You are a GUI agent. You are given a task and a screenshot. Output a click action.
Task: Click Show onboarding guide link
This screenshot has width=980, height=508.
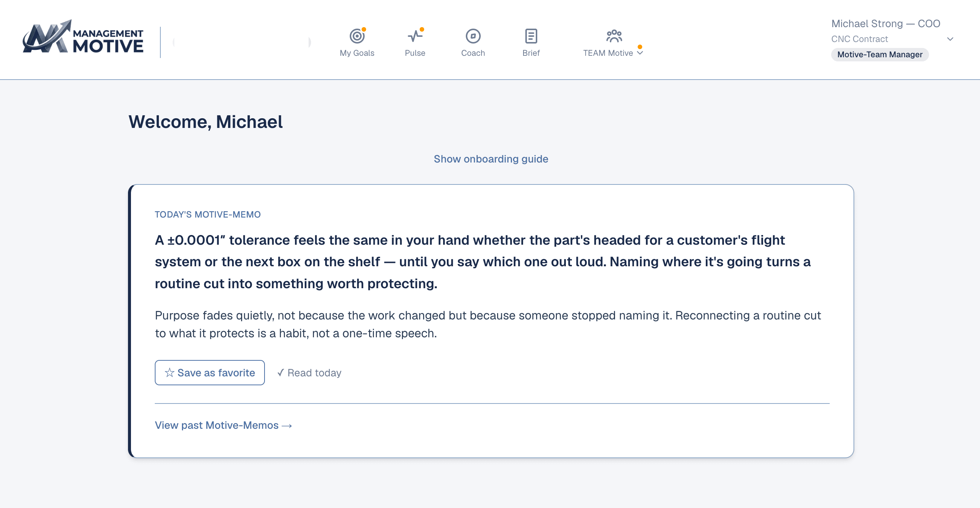(491, 159)
